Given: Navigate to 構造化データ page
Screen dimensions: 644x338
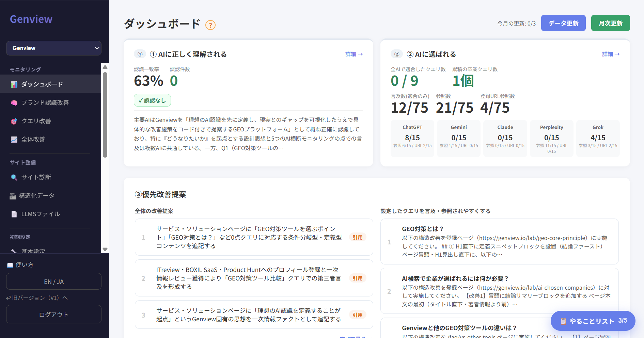Looking at the screenshot, I should coord(50,195).
